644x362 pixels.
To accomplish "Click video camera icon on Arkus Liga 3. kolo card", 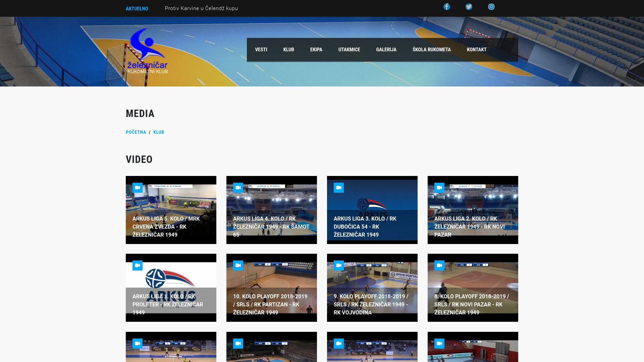I will [339, 188].
